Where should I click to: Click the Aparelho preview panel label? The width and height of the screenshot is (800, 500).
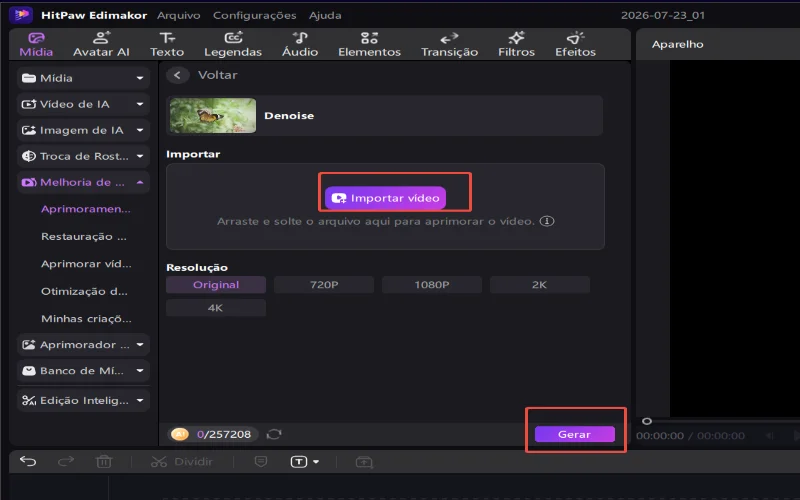[678, 44]
